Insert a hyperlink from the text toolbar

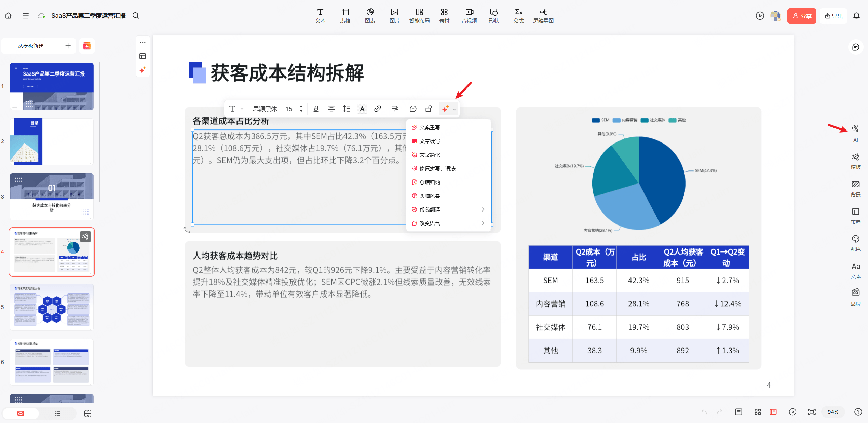click(377, 109)
